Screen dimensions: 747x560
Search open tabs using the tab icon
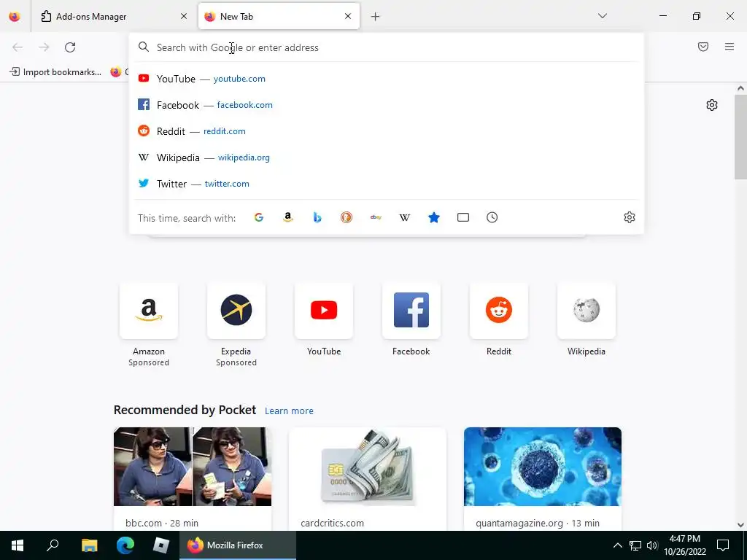coord(463,217)
